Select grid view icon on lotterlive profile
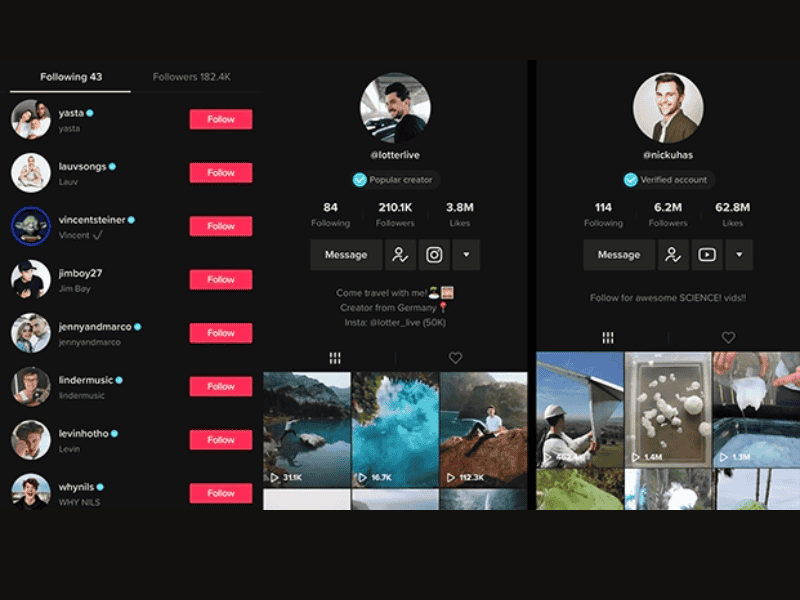800x600 pixels. [x=335, y=357]
